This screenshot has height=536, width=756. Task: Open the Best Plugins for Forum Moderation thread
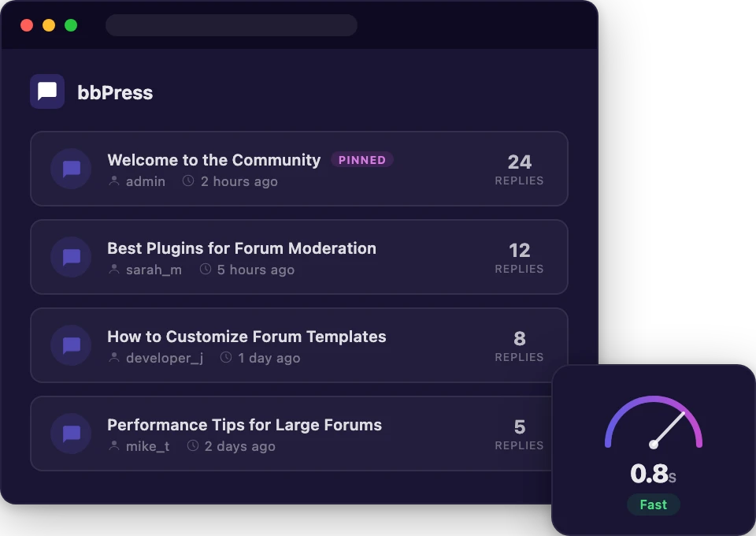(242, 248)
